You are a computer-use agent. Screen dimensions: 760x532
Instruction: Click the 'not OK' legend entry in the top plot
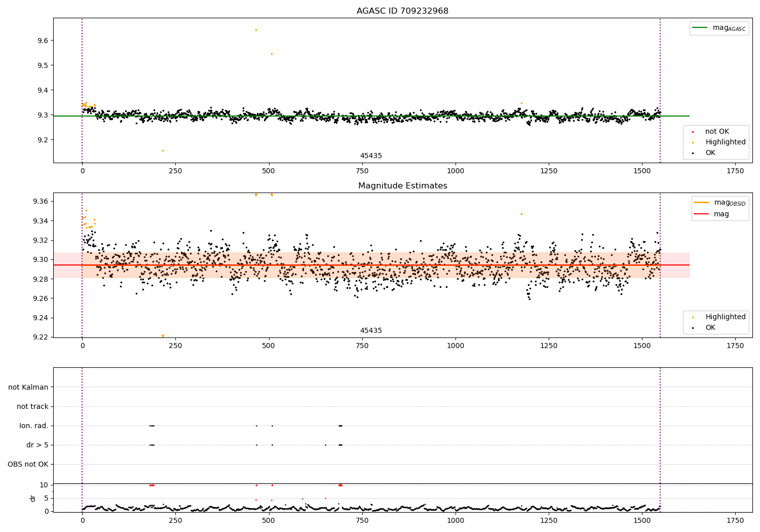[x=717, y=132]
